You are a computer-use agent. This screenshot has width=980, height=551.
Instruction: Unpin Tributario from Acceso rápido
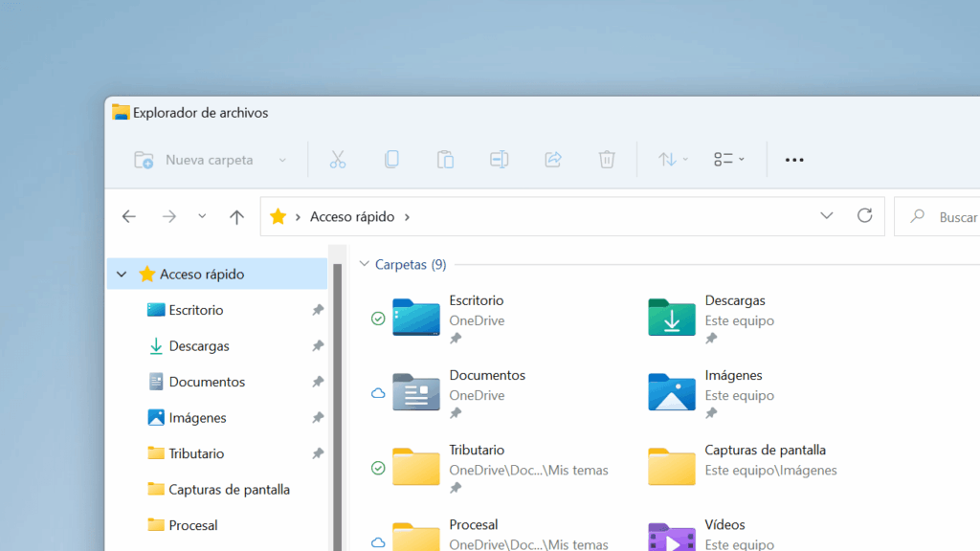coord(316,453)
